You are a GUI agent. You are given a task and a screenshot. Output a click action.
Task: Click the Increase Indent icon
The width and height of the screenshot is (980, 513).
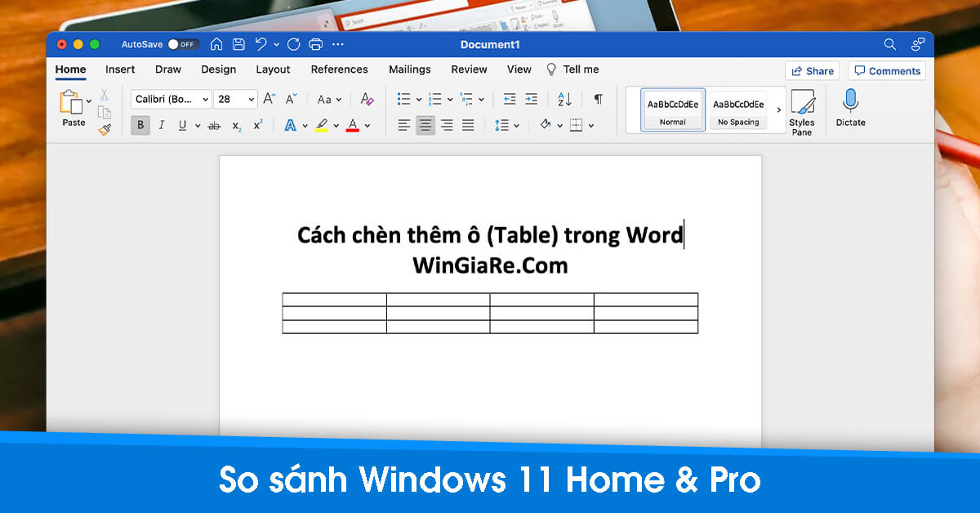click(531, 99)
